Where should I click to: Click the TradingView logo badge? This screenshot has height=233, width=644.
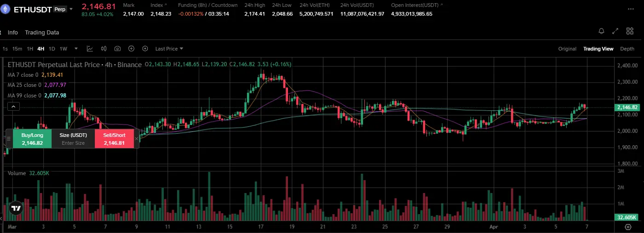(16, 208)
